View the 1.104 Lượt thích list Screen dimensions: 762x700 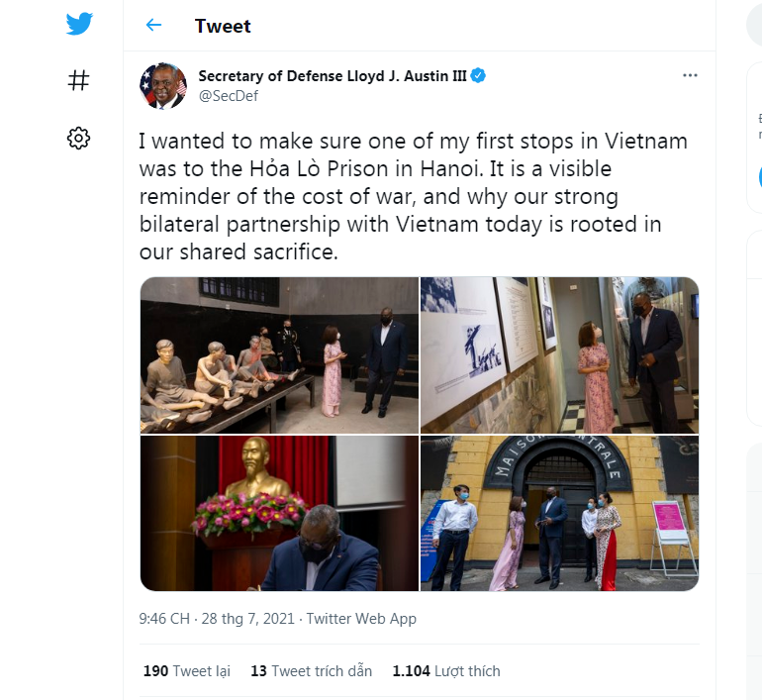[446, 671]
